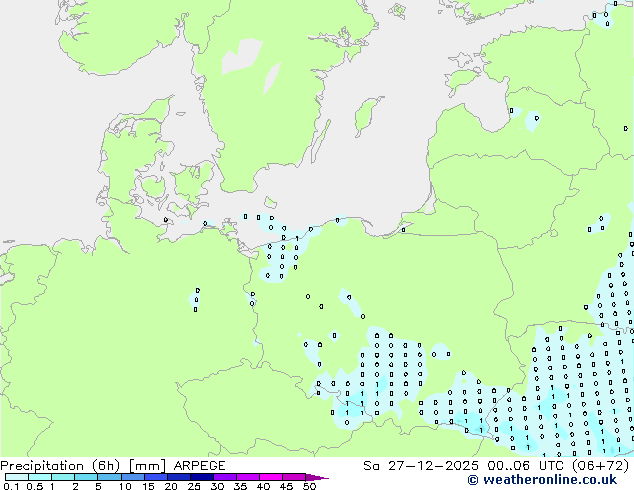The image size is (634, 490).
Task: Click the legend swatch between 0.1 and 0.5
Action: coord(17,477)
